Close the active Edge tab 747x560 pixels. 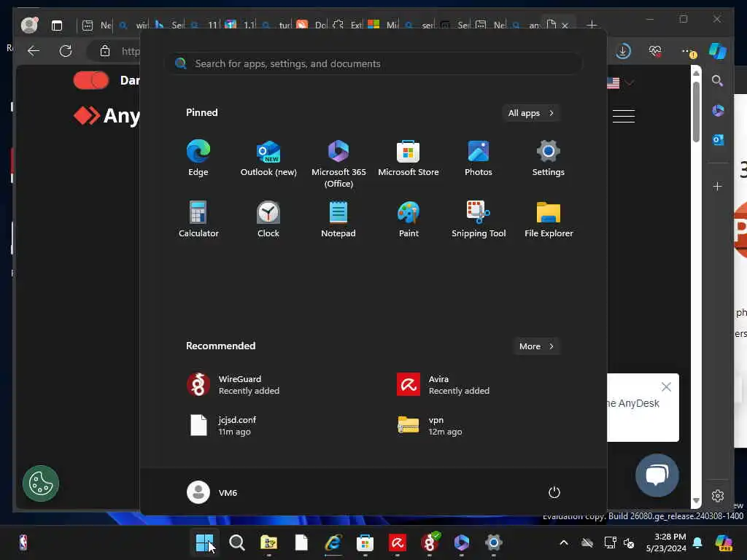pos(565,26)
